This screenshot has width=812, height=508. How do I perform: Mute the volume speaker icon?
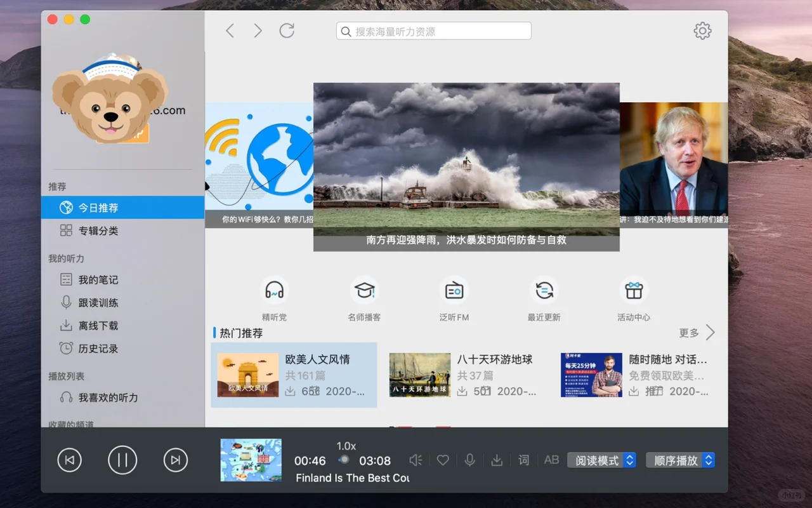coord(416,460)
